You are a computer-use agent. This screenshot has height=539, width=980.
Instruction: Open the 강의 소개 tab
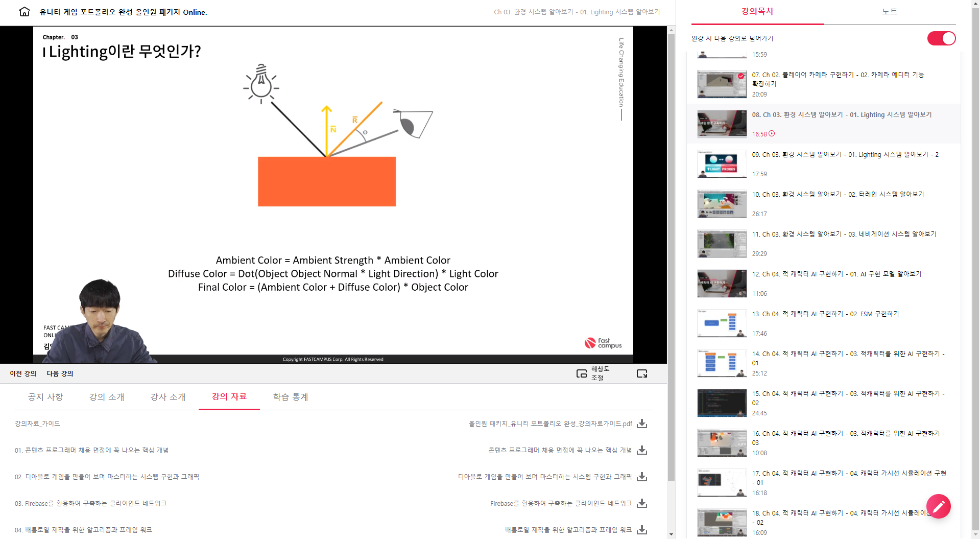coord(107,397)
